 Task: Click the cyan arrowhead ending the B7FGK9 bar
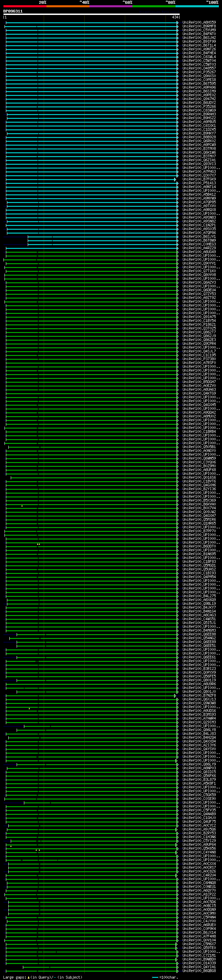175,179
